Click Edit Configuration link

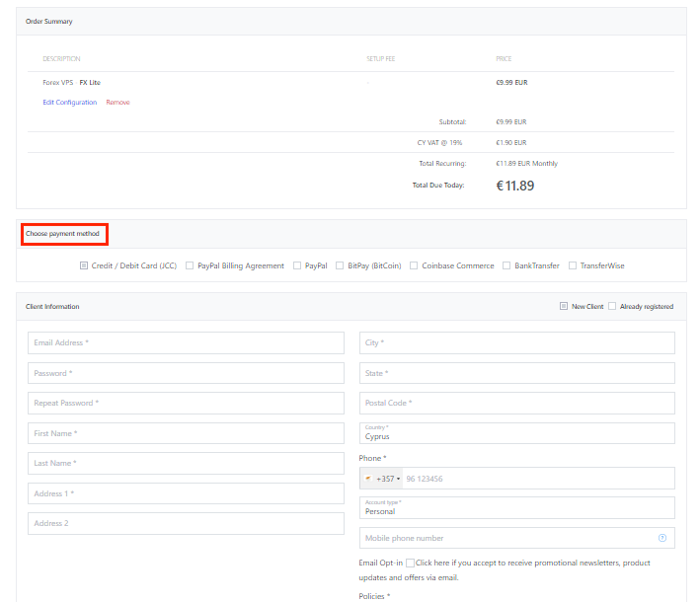(70, 103)
